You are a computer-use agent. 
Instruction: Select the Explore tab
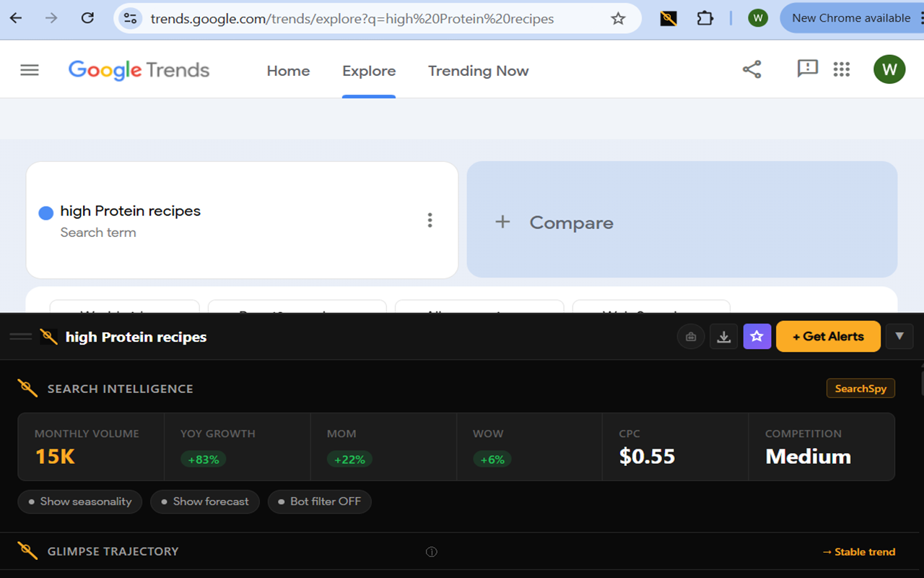369,71
